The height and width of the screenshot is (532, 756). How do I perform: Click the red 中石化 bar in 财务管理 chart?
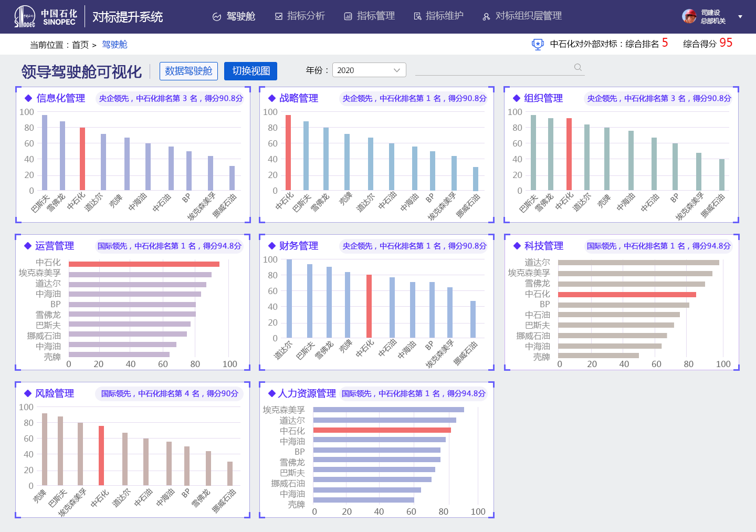click(x=369, y=306)
